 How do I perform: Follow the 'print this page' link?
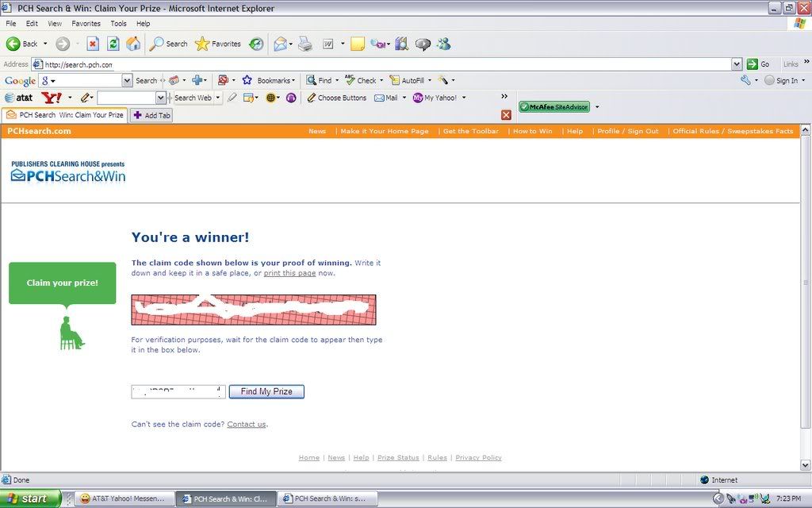click(x=289, y=273)
